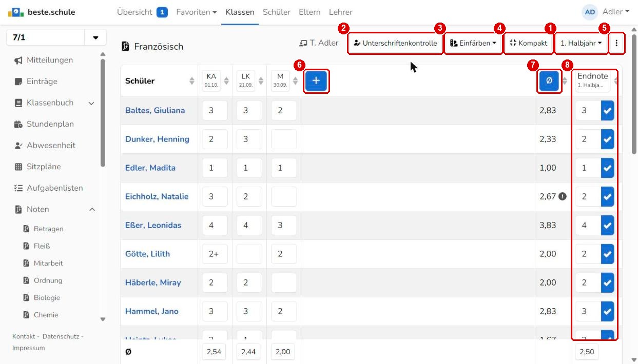Sort the Schüler column
This screenshot has width=638, height=364.
tap(192, 81)
